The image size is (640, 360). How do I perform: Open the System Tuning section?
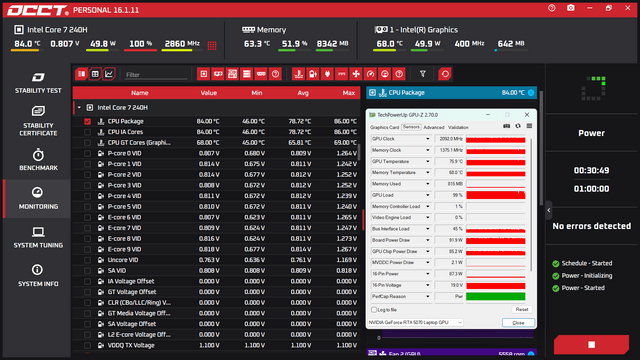(x=38, y=237)
